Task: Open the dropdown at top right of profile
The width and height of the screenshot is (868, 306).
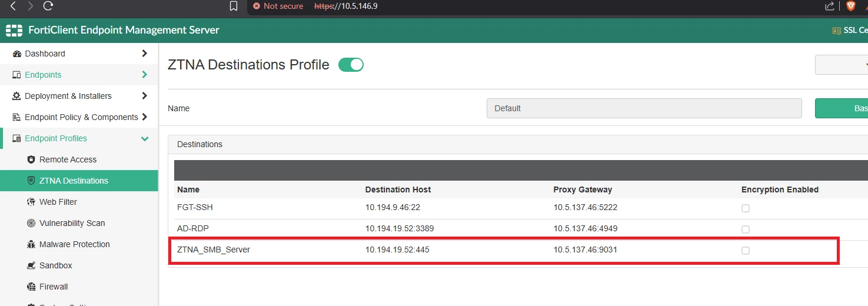Action: click(842, 65)
